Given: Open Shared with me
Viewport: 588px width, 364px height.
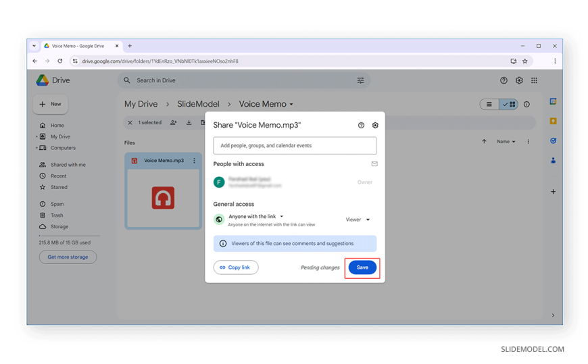Looking at the screenshot, I should point(68,165).
